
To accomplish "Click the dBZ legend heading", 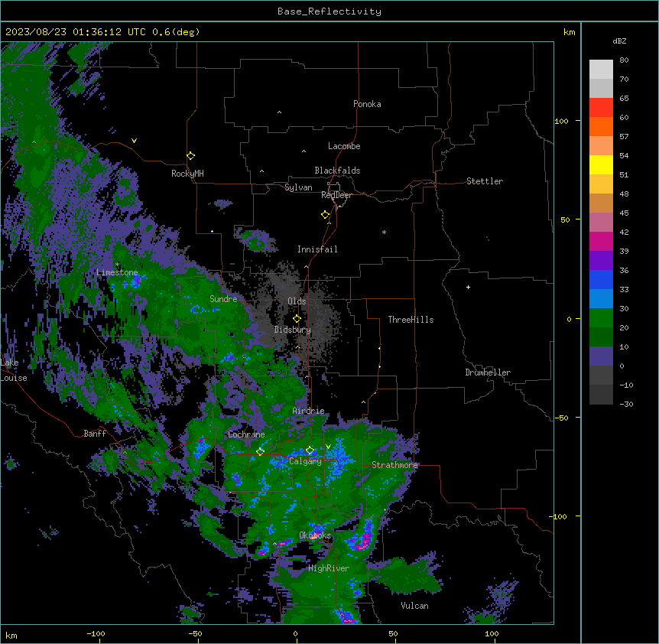I will [619, 41].
